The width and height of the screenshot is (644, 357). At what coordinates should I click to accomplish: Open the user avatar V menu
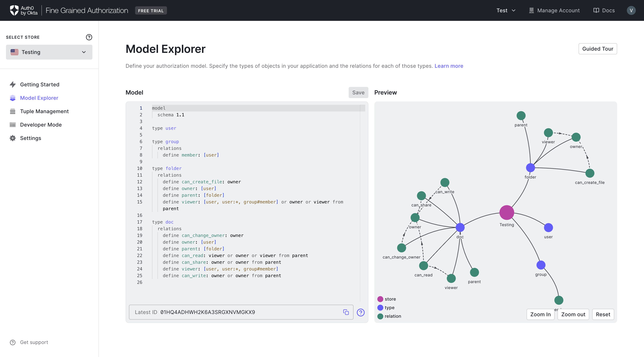click(x=631, y=10)
